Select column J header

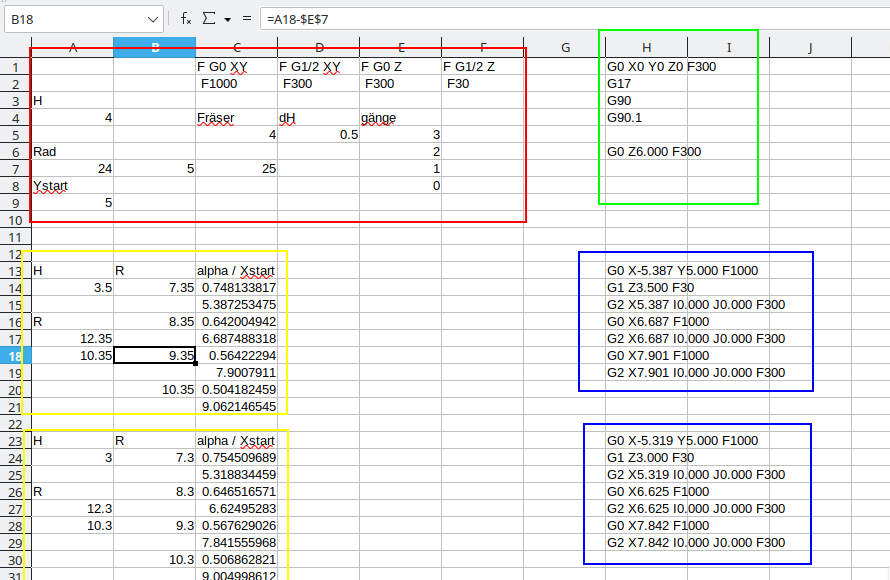[x=810, y=47]
